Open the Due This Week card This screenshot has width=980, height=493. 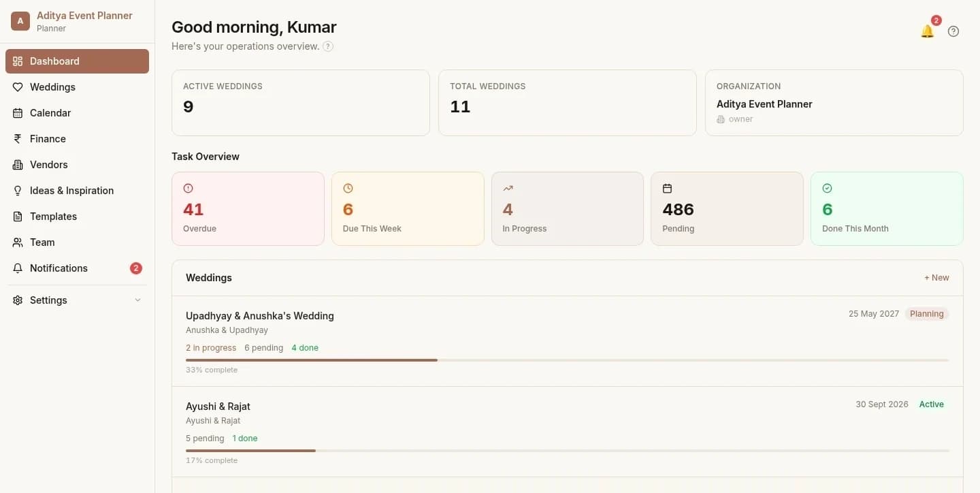pos(408,208)
